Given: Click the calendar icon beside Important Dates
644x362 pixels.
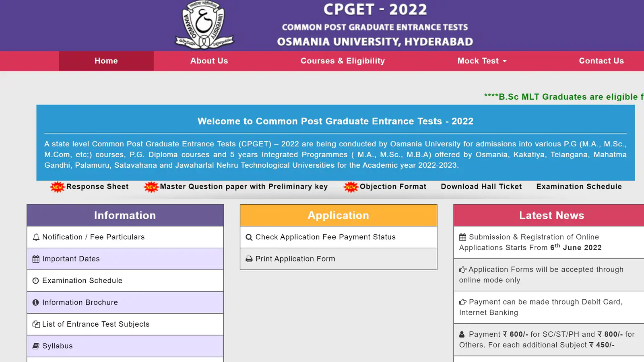Looking at the screenshot, I should tap(36, 259).
